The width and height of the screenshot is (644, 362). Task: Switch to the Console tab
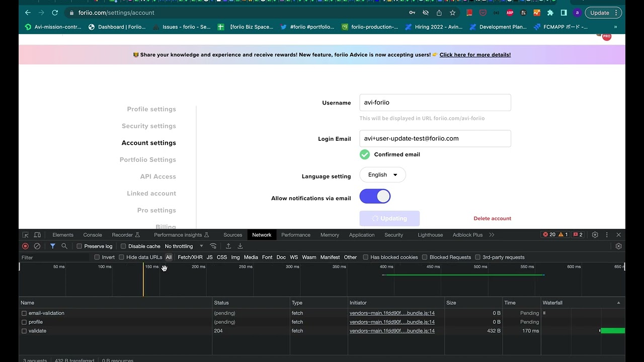[93, 235]
